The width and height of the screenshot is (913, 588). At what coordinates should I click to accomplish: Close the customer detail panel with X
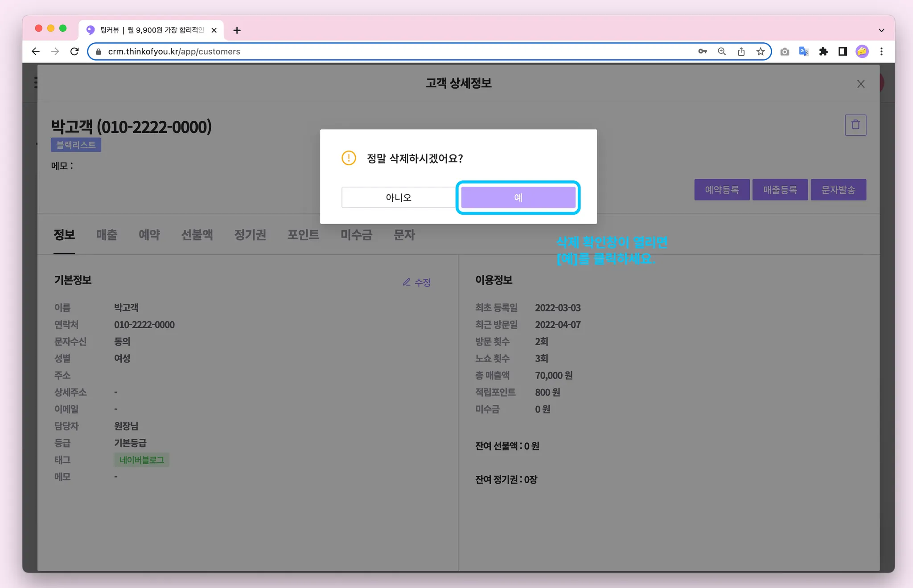coord(860,84)
